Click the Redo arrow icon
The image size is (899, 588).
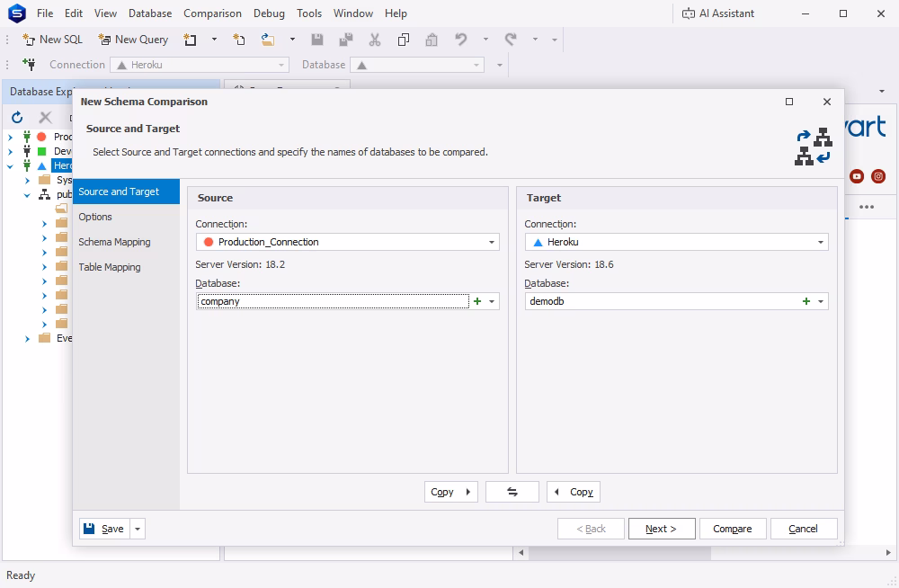click(511, 40)
